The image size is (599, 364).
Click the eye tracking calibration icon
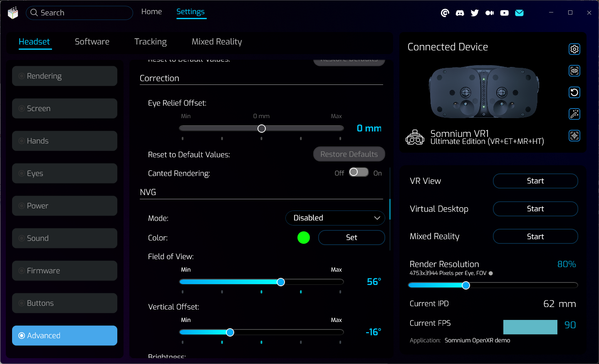(x=574, y=71)
